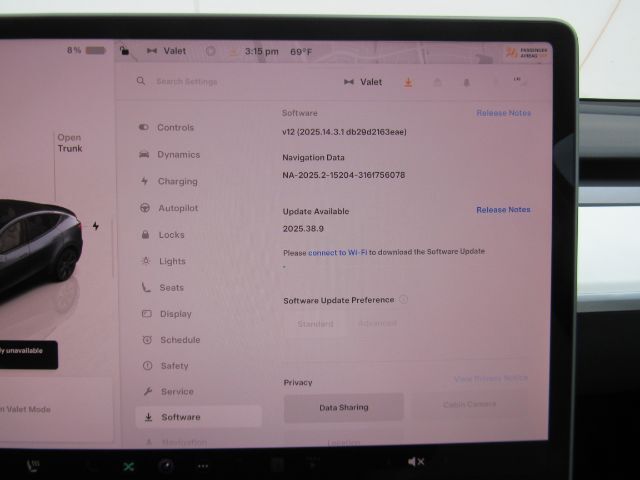Tap the orange software download icon
640x480 pixels.
[408, 82]
